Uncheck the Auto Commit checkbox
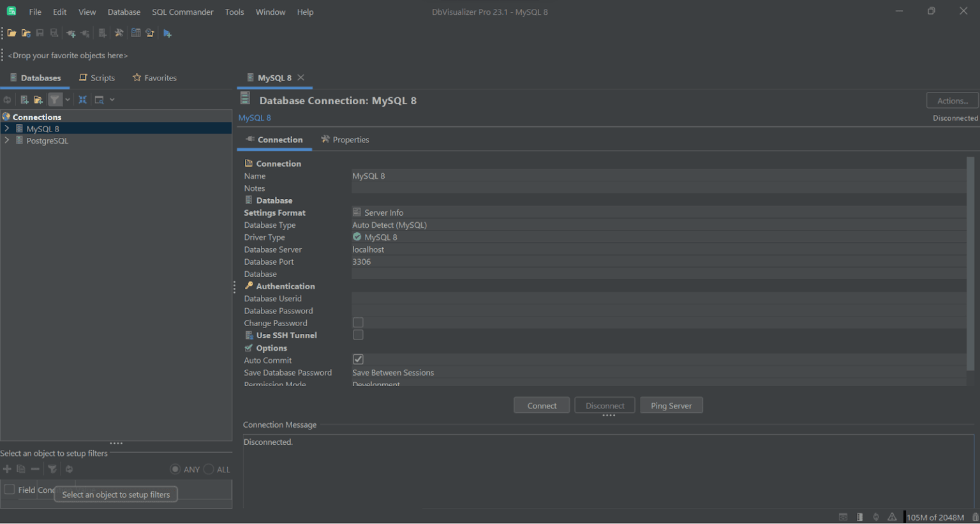The width and height of the screenshot is (980, 524). pos(358,360)
